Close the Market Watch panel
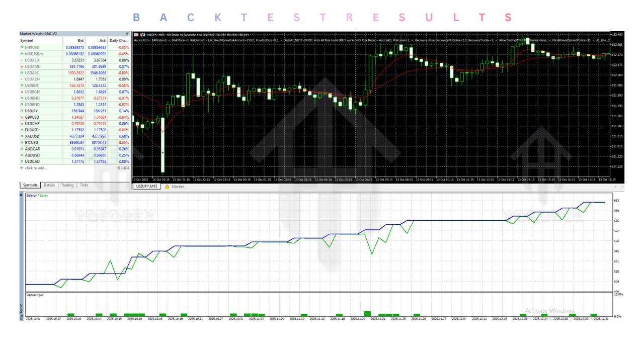644x362 pixels. pos(127,34)
